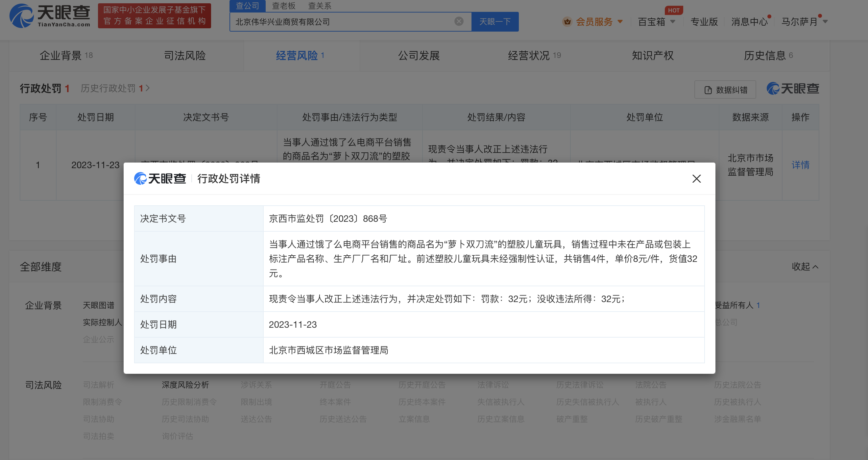
Task: Click the 行政处罚详情 dialog title
Action: coord(229,178)
